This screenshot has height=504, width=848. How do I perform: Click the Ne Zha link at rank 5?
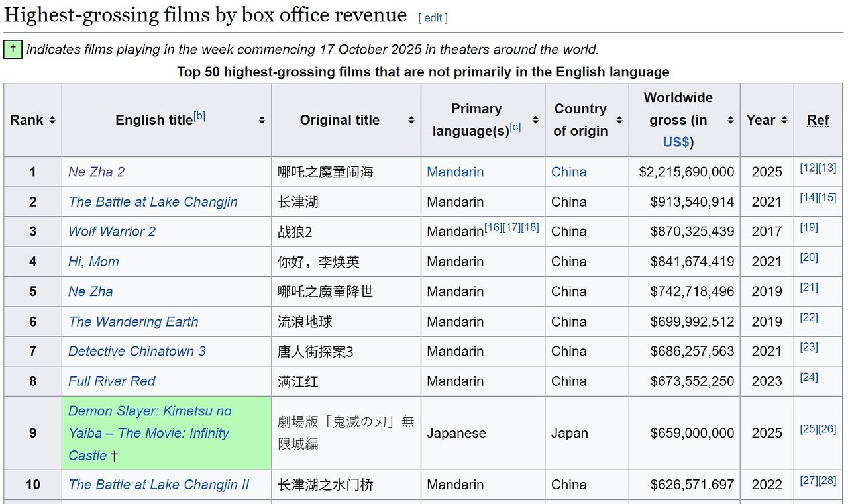pyautogui.click(x=90, y=291)
